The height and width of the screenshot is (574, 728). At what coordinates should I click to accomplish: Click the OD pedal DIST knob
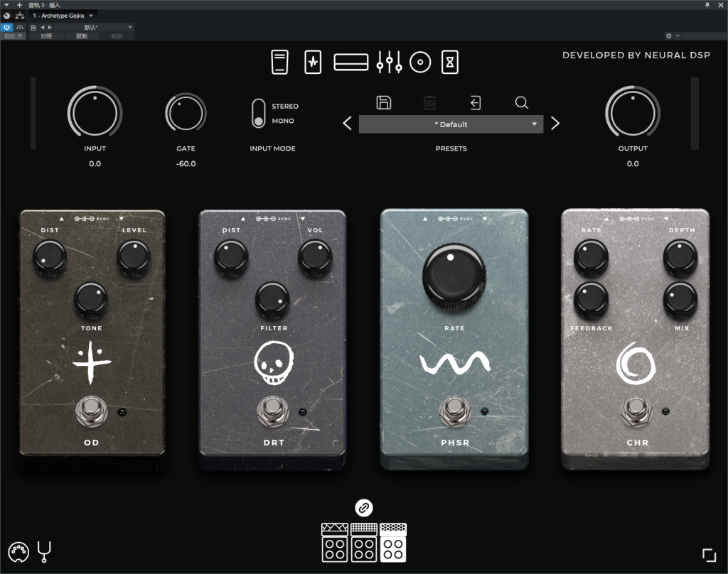(x=49, y=256)
